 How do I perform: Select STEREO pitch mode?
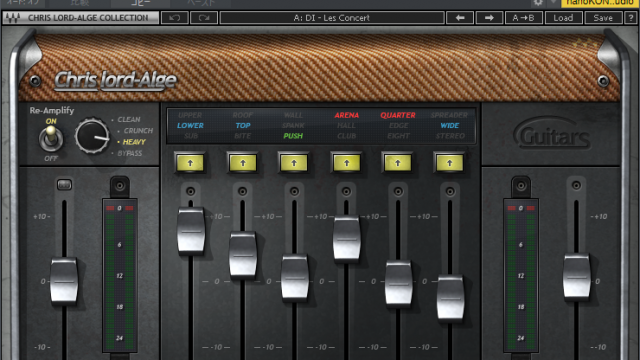point(450,136)
